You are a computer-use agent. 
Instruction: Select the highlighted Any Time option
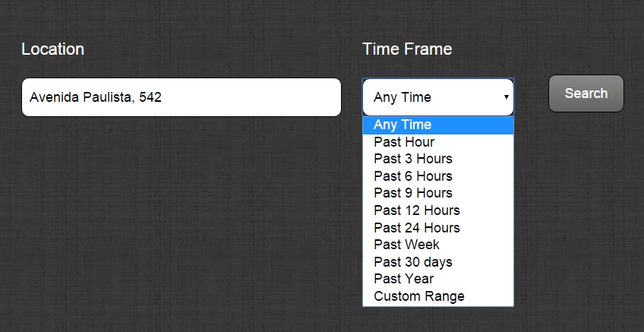(438, 125)
